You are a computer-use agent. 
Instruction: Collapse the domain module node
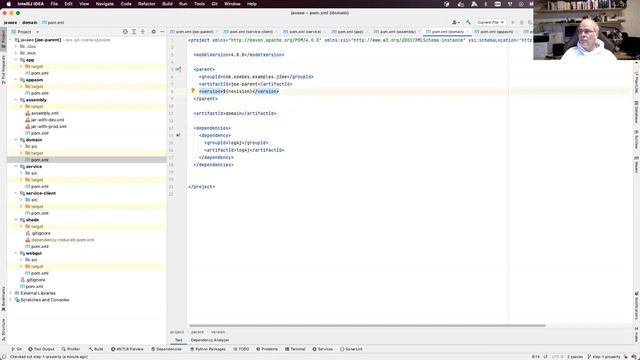click(x=16, y=140)
